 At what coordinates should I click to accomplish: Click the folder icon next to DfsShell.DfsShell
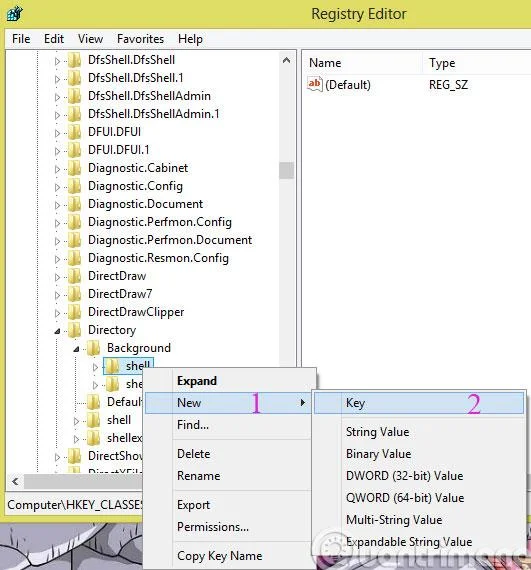(x=75, y=60)
